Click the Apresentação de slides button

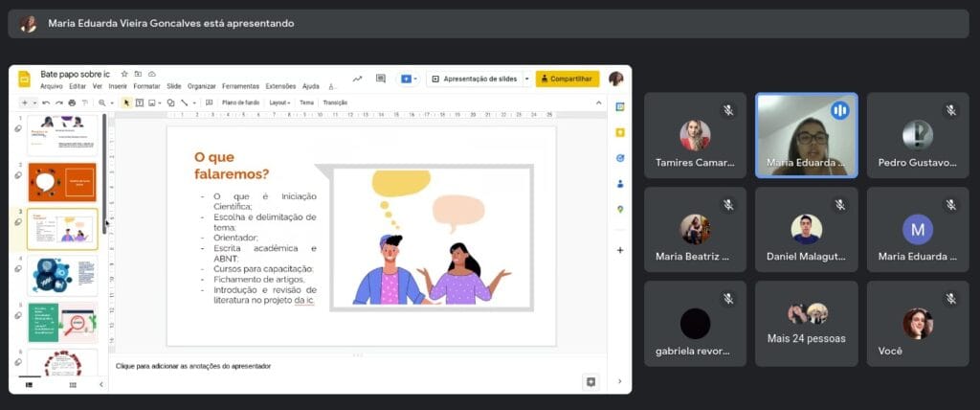(475, 79)
